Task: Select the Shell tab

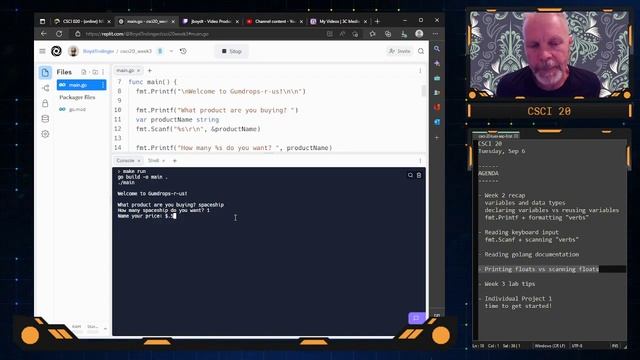Action: (153, 161)
